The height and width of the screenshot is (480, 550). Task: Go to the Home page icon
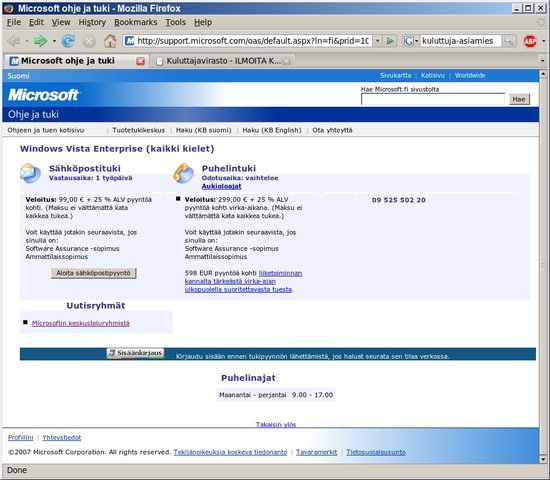pos(110,41)
